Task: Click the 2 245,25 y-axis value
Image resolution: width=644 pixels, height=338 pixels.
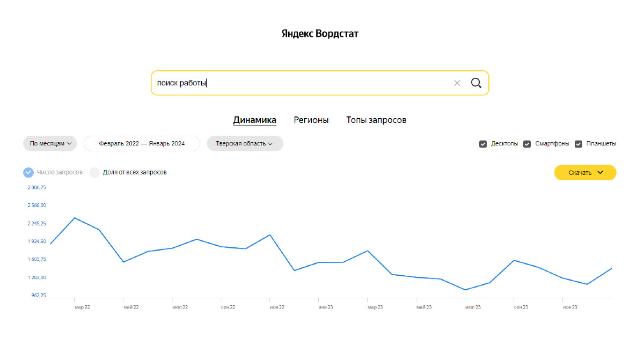Action: (37, 223)
